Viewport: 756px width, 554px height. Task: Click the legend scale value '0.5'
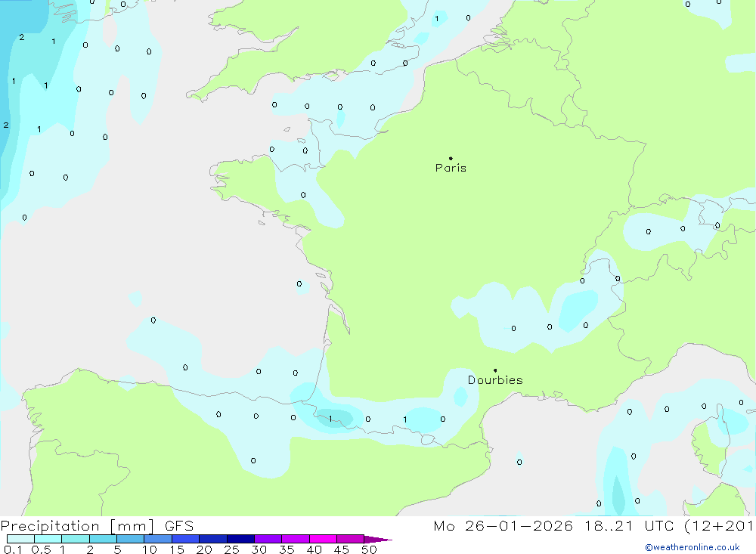(x=41, y=549)
